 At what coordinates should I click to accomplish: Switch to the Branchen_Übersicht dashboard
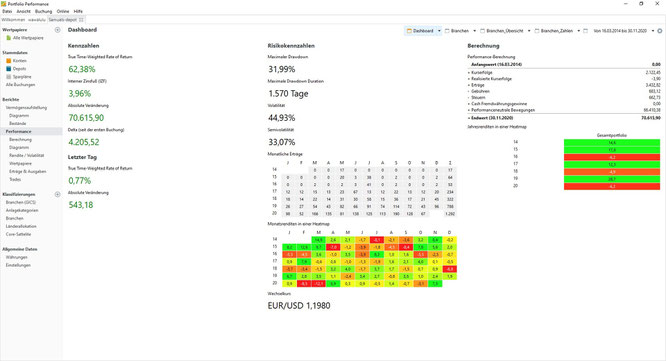point(505,31)
